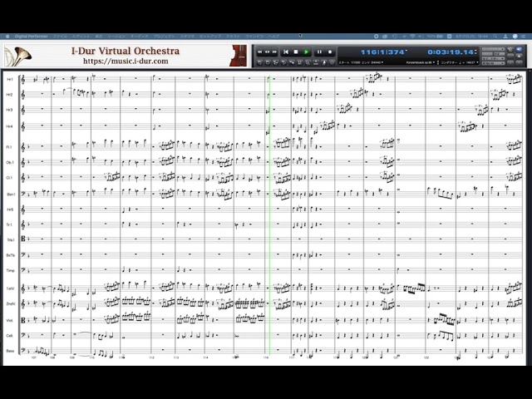Image resolution: width=532 pixels, height=399 pixels.
Task: Select the Ob.1 staff label
Action: [x=10, y=163]
